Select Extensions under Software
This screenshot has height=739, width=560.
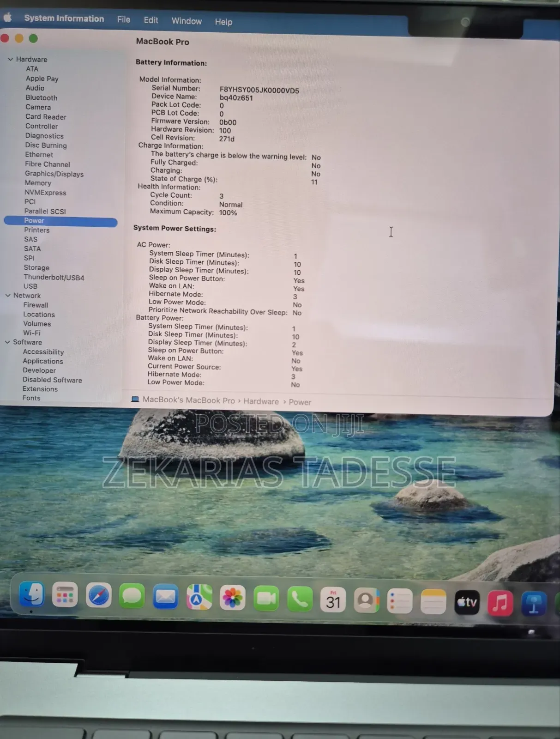click(x=40, y=389)
